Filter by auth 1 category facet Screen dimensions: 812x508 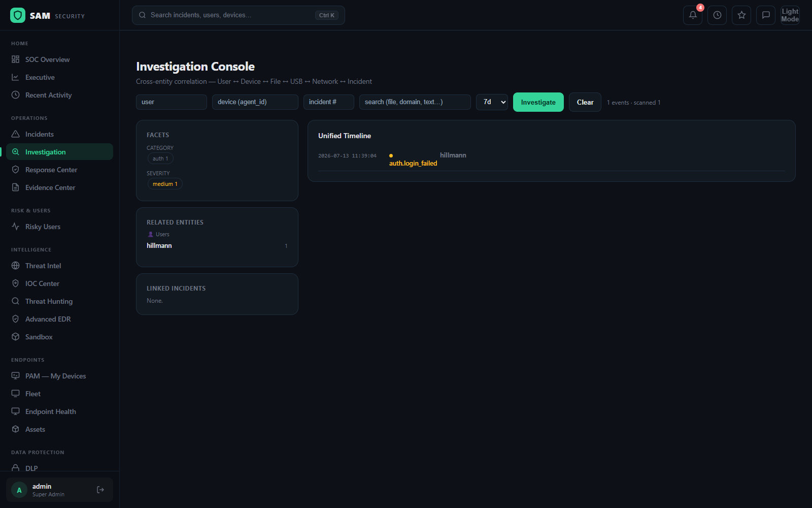160,158
